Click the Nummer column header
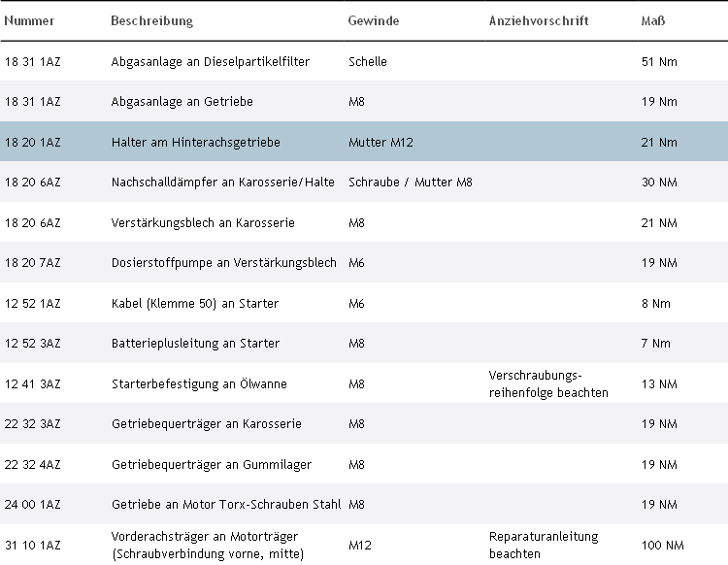 29,21
